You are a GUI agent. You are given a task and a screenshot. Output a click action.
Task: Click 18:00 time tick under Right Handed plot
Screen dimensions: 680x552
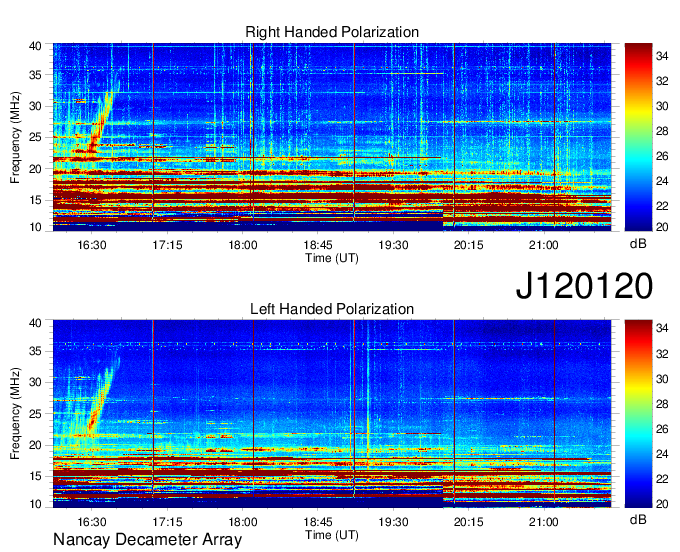click(x=243, y=245)
